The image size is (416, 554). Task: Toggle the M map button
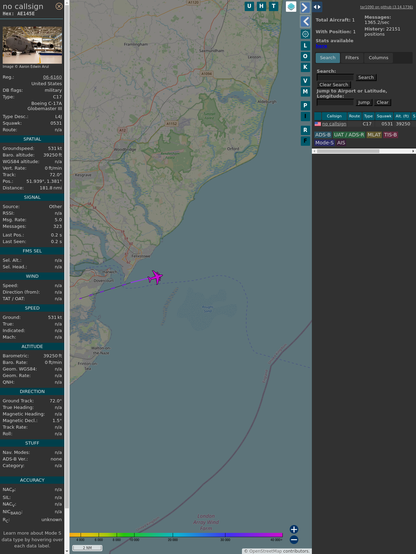[305, 92]
